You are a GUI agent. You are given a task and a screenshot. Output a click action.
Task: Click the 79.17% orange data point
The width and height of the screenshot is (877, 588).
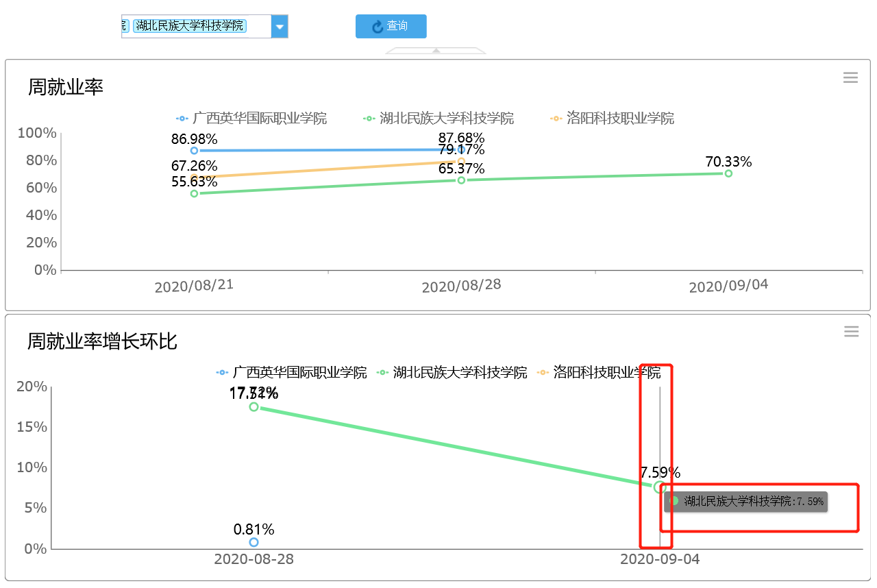point(461,162)
